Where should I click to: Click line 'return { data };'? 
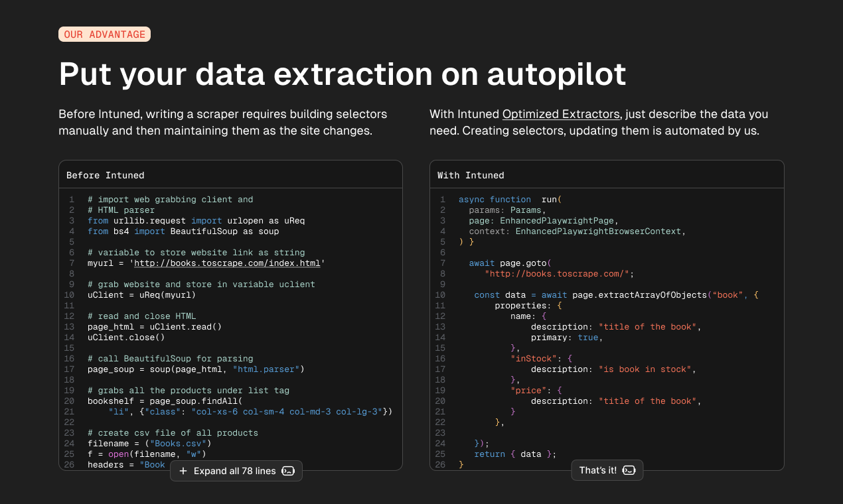pos(515,454)
